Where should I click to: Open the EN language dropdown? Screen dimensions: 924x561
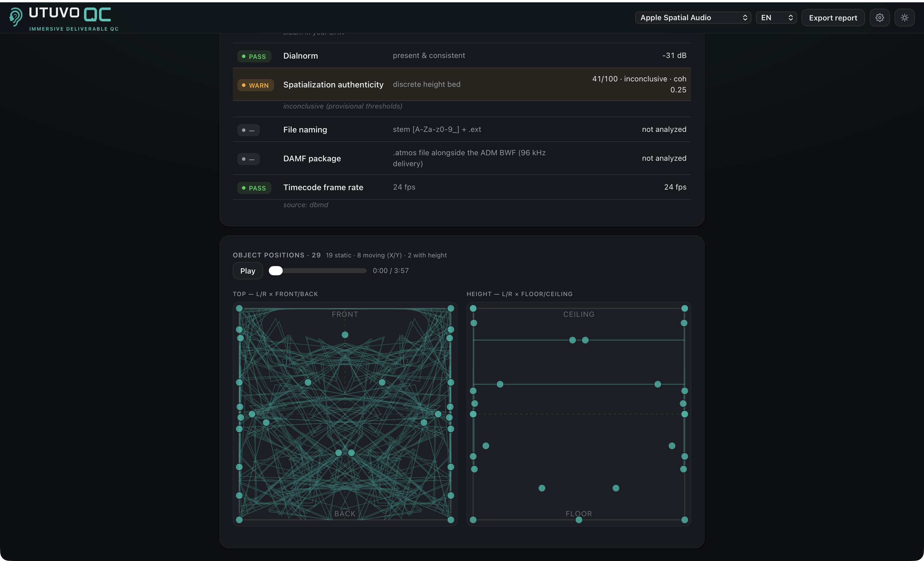tap(776, 18)
